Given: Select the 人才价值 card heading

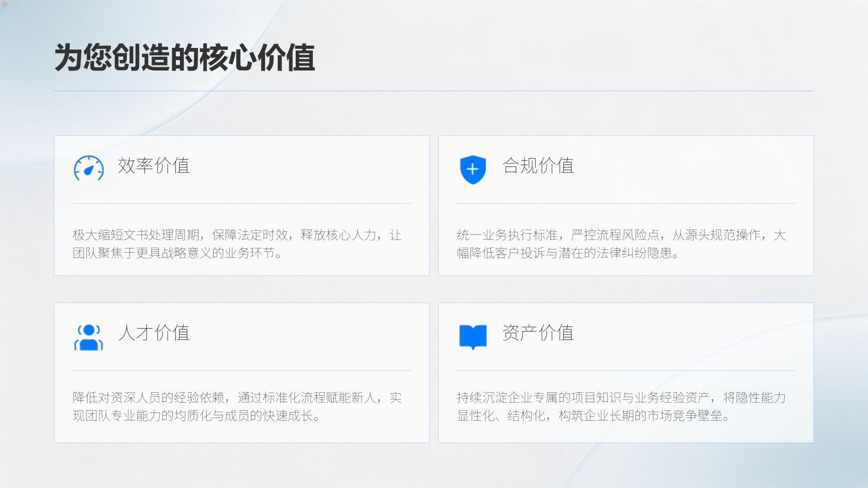Looking at the screenshot, I should 154,333.
